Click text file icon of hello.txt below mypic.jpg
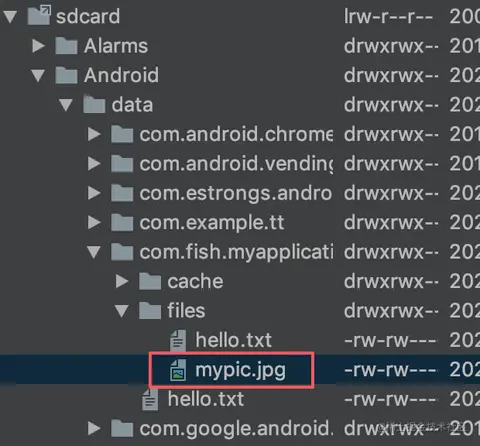480x446 pixels. coord(150,399)
